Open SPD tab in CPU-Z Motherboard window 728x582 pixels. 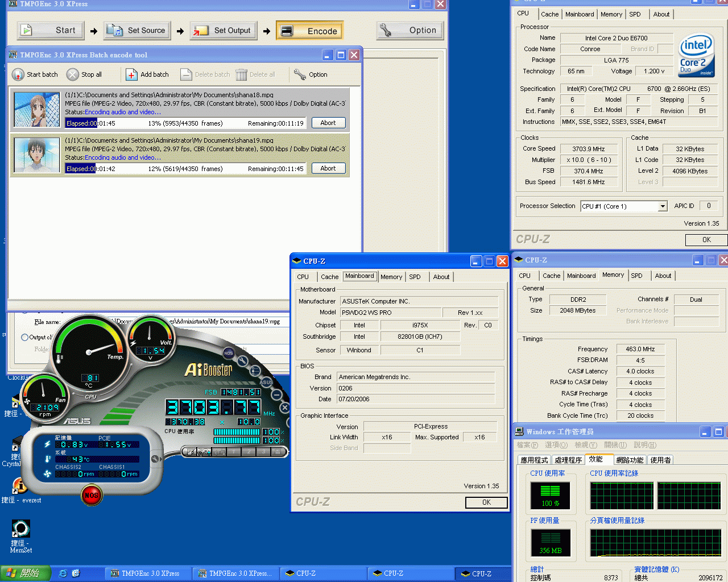pos(415,277)
